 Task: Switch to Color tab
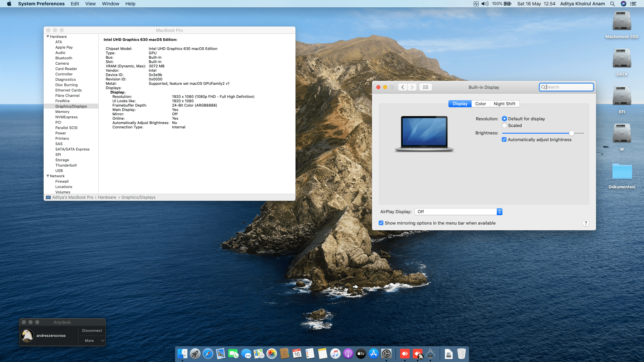tap(480, 104)
